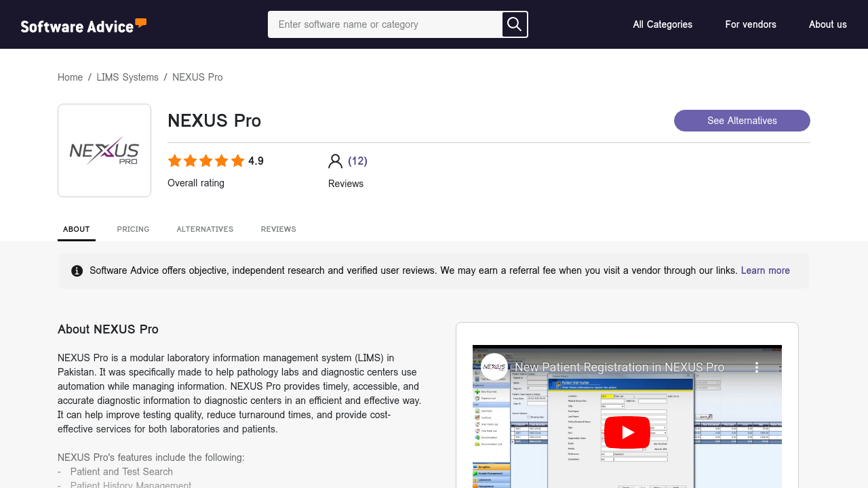Click the search magnifier icon
Screen dimensions: 868x488
click(515, 24)
